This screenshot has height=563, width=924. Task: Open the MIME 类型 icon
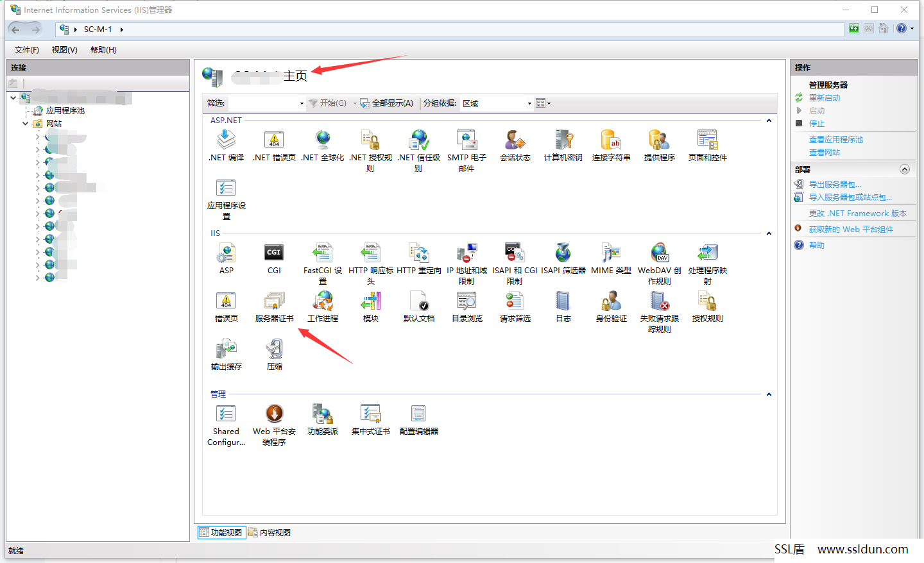point(611,259)
